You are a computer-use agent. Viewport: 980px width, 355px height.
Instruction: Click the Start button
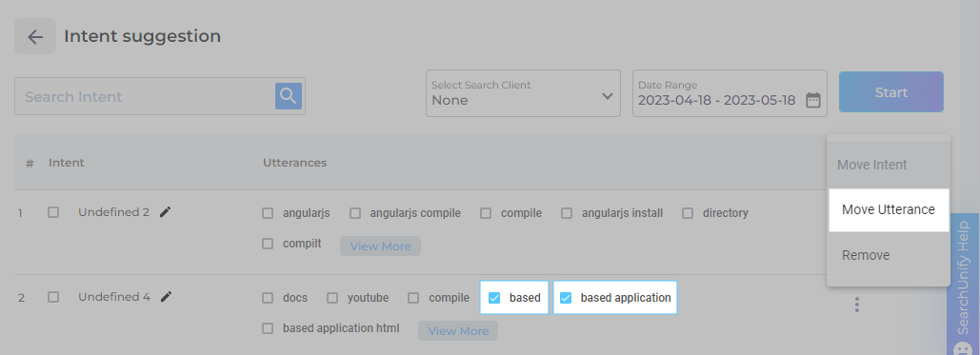891,92
